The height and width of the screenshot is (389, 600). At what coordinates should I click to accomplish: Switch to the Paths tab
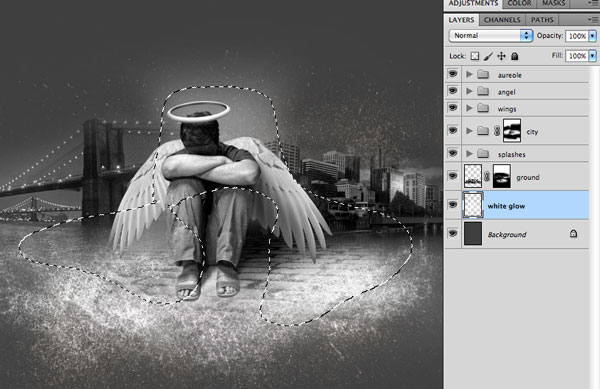click(542, 20)
